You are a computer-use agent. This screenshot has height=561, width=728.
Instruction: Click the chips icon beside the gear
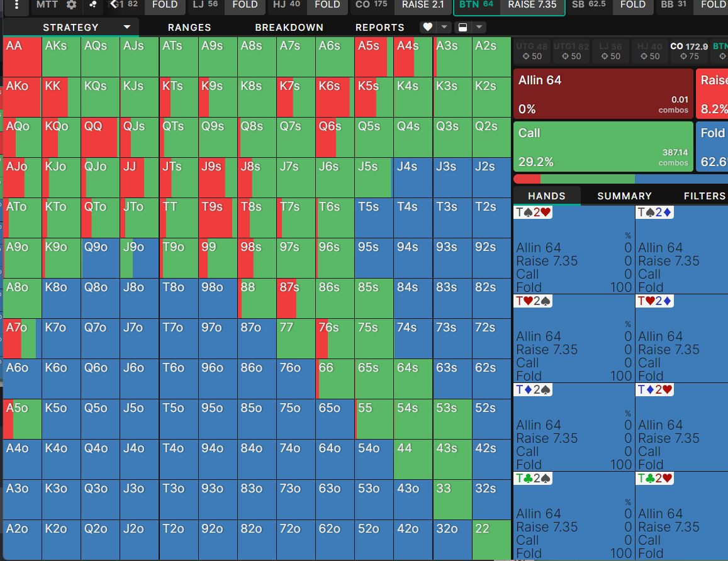(92, 5)
